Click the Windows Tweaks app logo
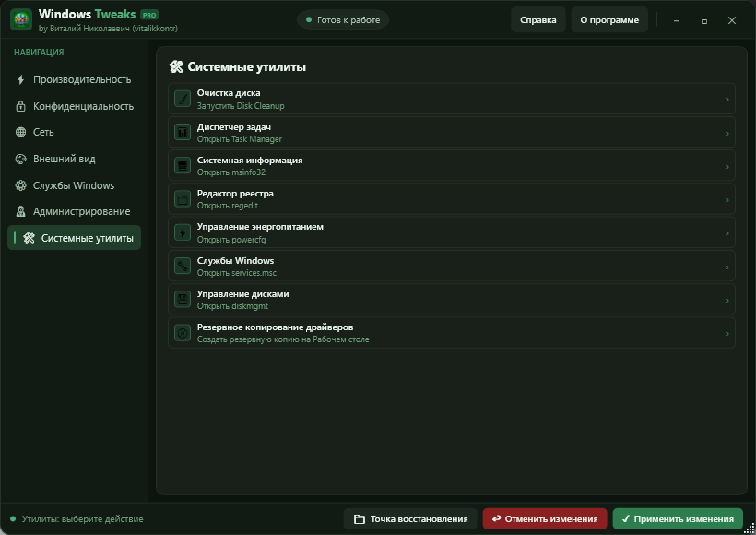This screenshot has height=535, width=756. [20, 19]
